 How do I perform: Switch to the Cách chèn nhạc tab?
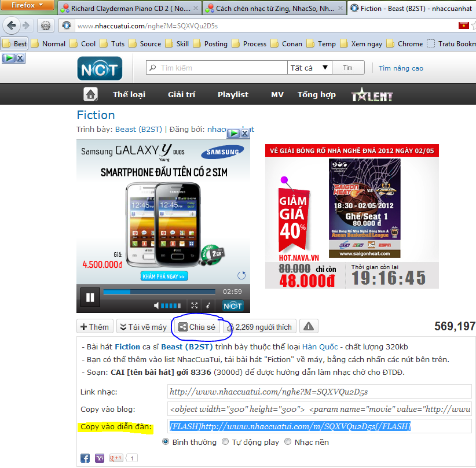pos(274,8)
